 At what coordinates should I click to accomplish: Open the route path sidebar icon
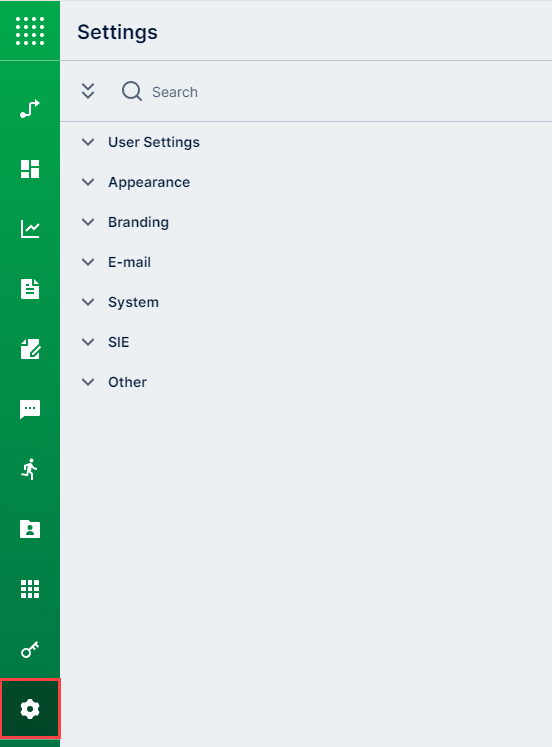click(30, 109)
